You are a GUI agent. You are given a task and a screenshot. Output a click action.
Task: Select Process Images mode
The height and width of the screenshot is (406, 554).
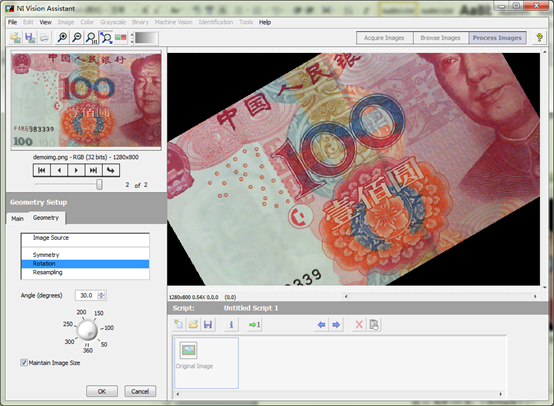pyautogui.click(x=497, y=38)
